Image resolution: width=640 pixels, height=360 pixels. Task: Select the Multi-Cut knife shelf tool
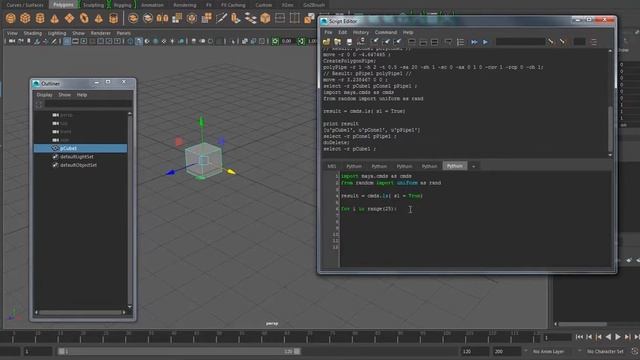221,18
